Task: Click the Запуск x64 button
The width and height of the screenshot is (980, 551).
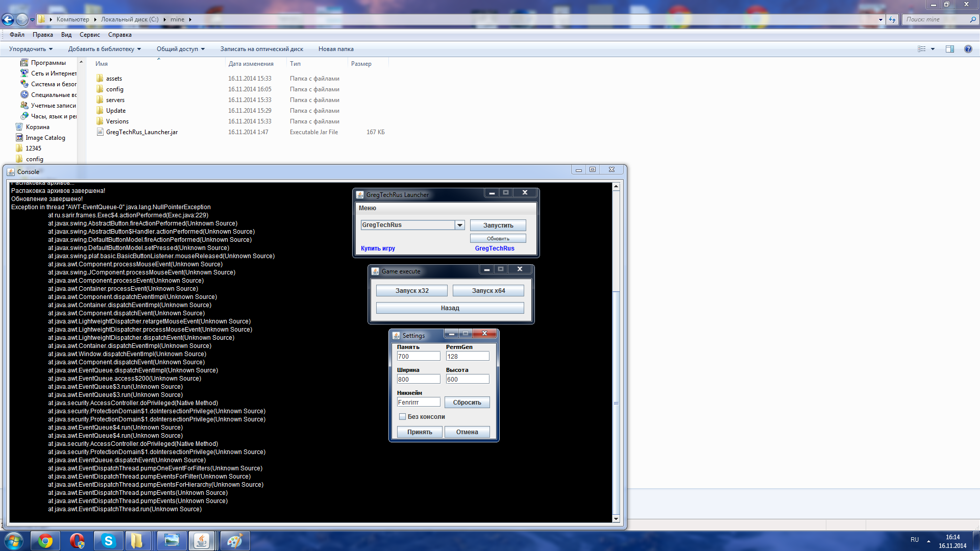Action: (488, 291)
